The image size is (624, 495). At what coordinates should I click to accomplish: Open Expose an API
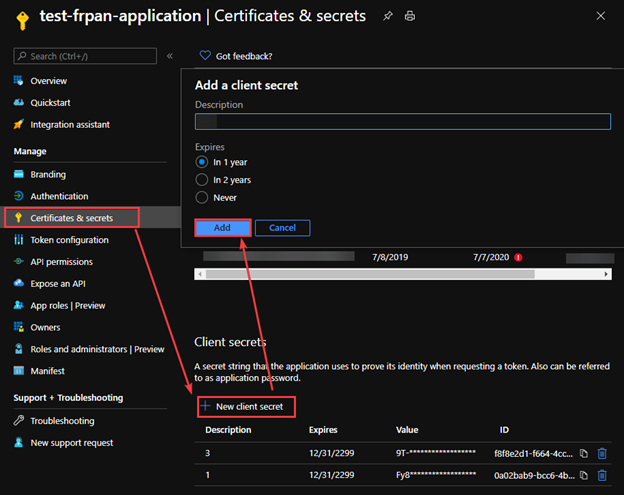click(58, 284)
